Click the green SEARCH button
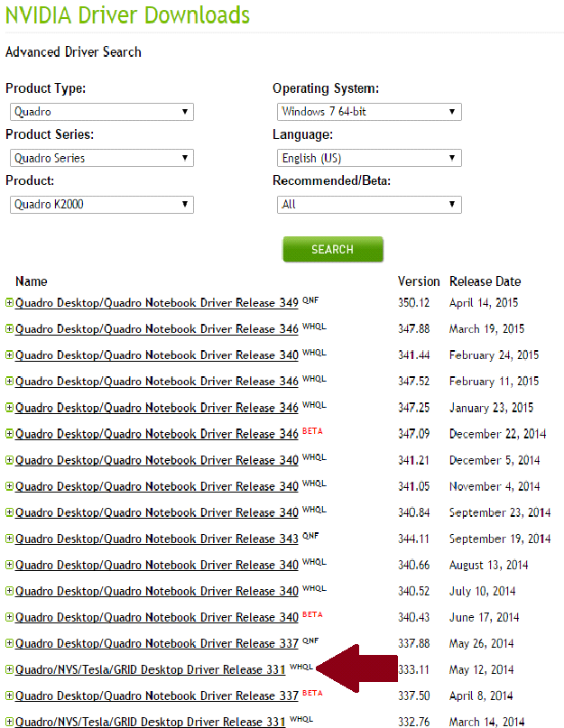The height and width of the screenshot is (728, 564). point(332,249)
